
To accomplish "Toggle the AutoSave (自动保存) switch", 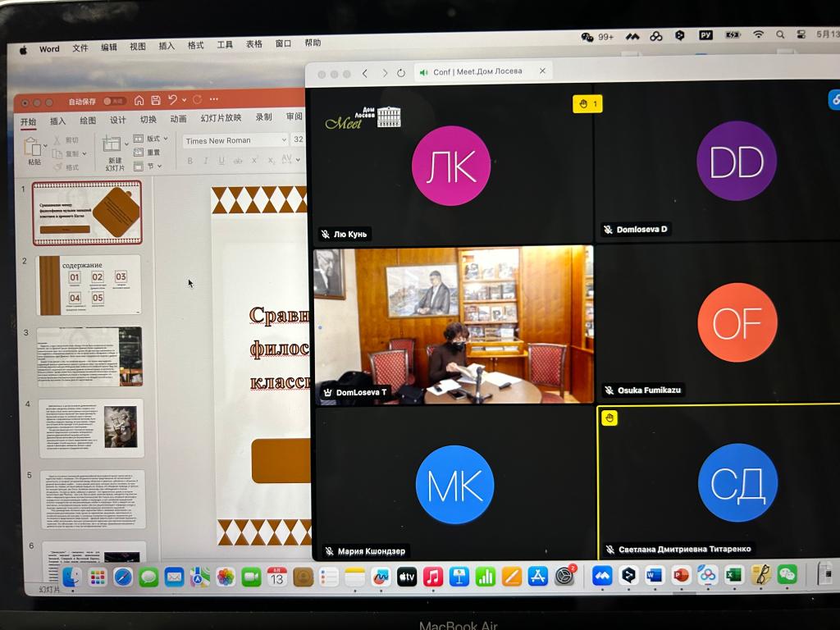I will coord(113,101).
